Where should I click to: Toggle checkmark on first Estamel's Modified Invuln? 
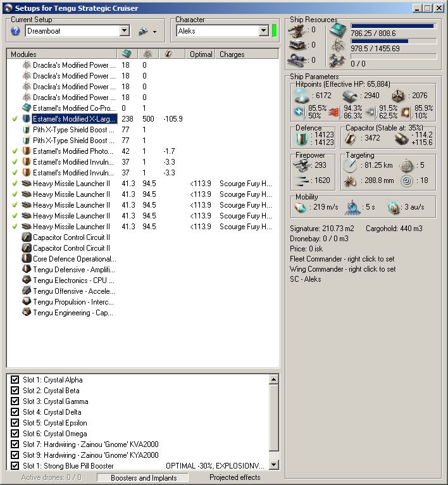[15, 161]
